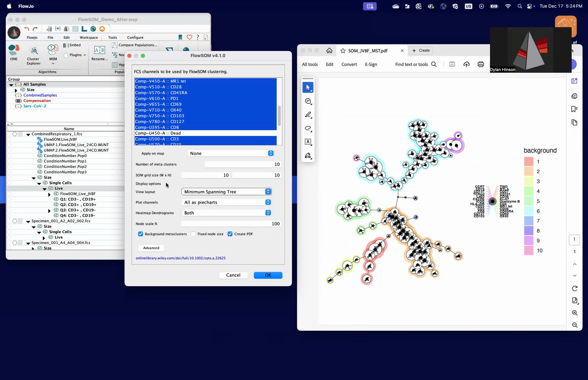Click the Create button in Acrobat

[421, 50]
